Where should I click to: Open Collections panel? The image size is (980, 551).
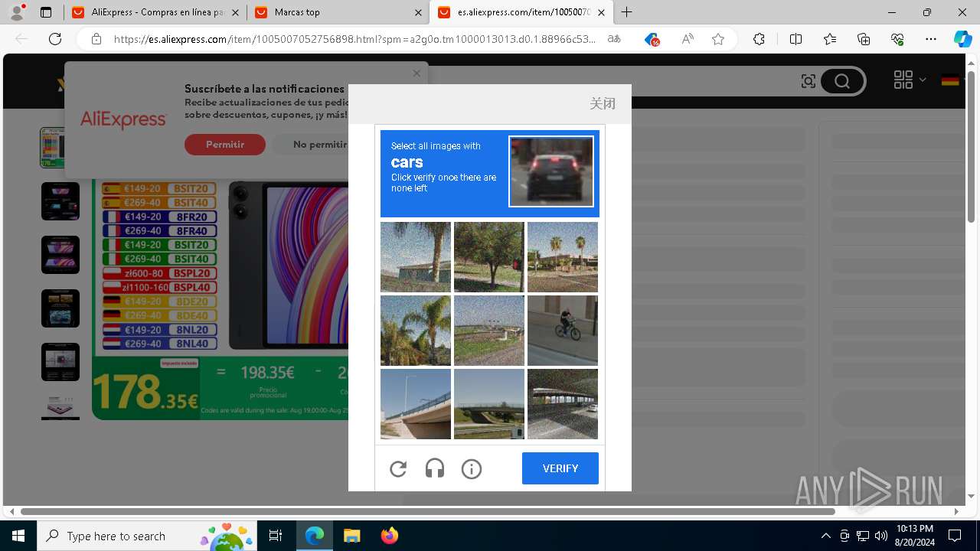tap(864, 39)
